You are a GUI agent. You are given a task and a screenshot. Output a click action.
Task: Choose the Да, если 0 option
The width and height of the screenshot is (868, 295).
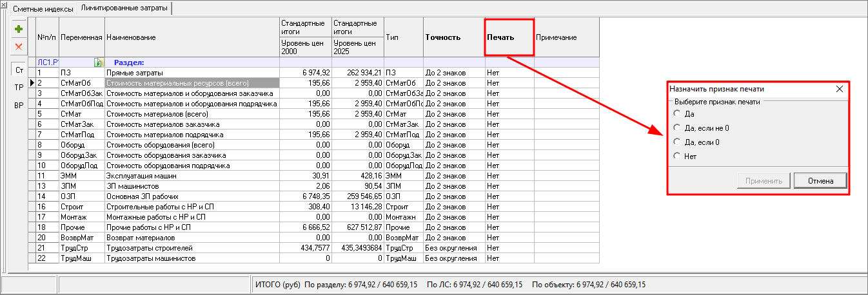tap(676, 142)
